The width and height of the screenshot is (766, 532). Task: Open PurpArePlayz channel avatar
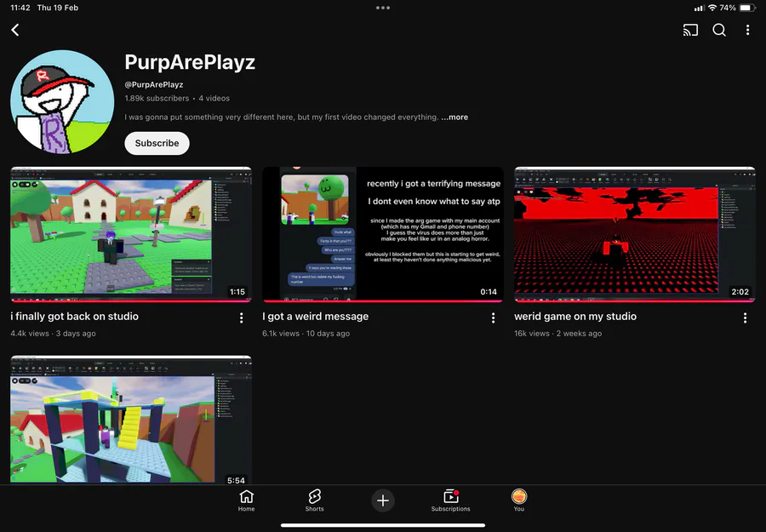point(62,101)
